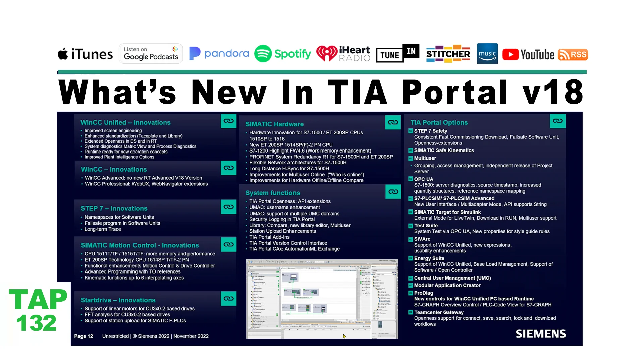Image resolution: width=644 pixels, height=362 pixels.
Task: Open link icon beside TIA Portal Options
Action: 558,121
